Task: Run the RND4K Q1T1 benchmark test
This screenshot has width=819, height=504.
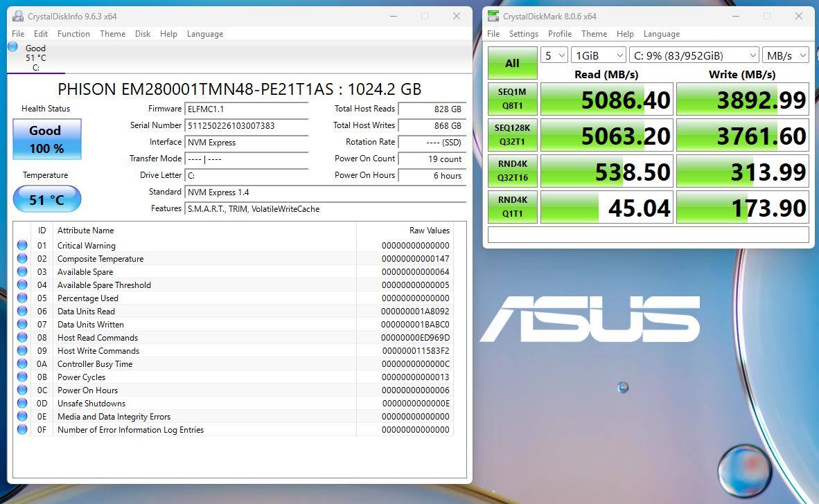Action: click(x=512, y=207)
